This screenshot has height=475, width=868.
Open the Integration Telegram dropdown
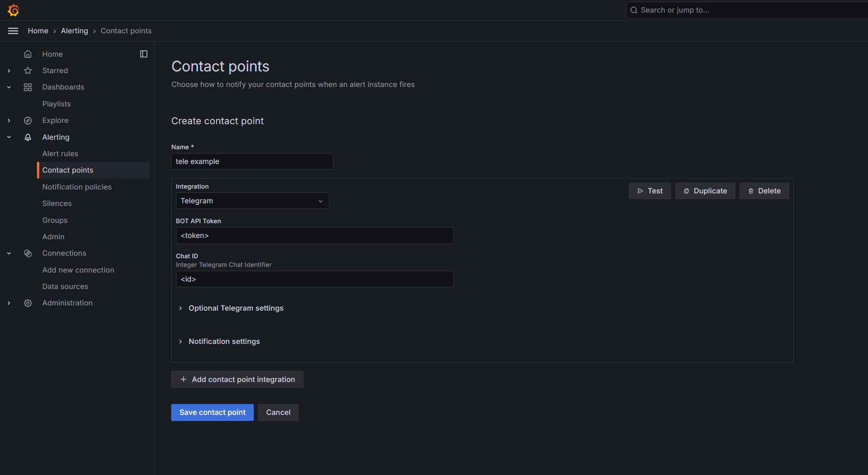point(252,201)
